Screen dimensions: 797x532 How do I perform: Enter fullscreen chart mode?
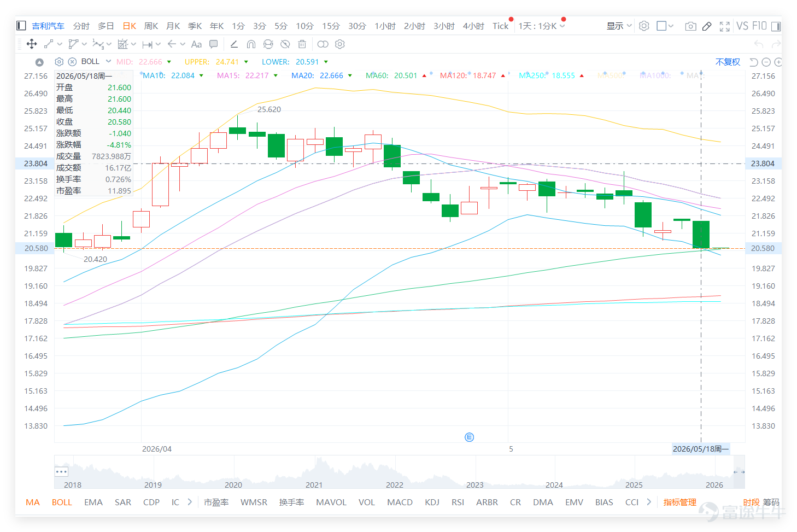[725, 26]
